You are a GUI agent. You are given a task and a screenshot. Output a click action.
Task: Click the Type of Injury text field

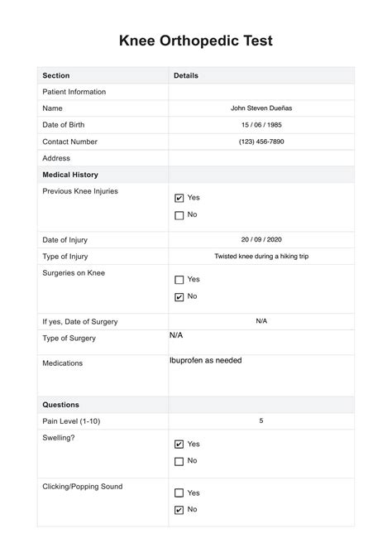[261, 257]
